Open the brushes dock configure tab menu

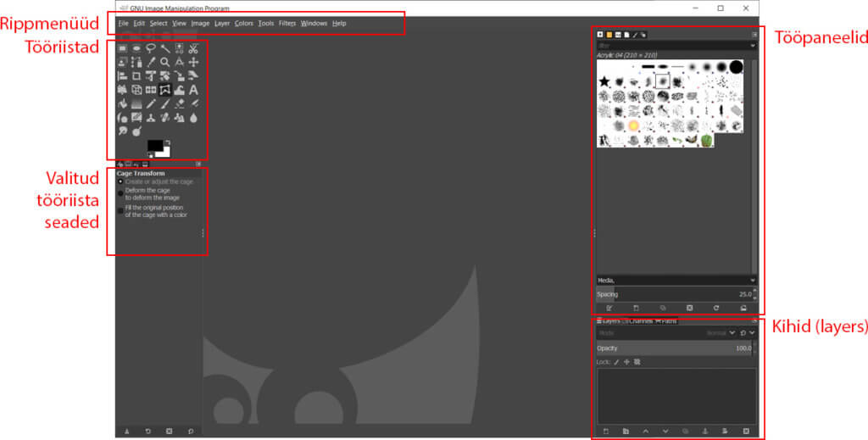tap(754, 35)
